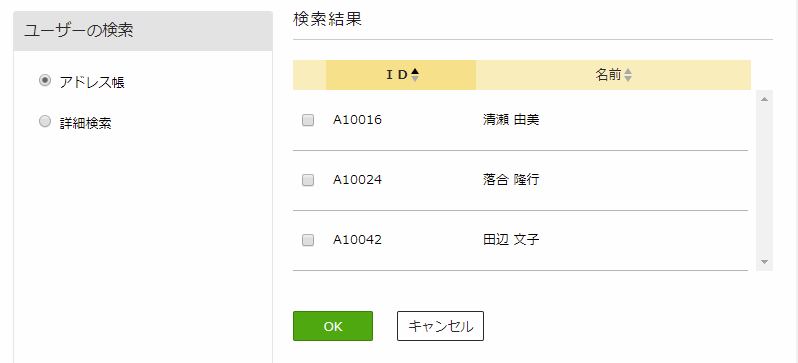Sort ascending using ID column arrow icon
The image size is (798, 363).
click(415, 72)
